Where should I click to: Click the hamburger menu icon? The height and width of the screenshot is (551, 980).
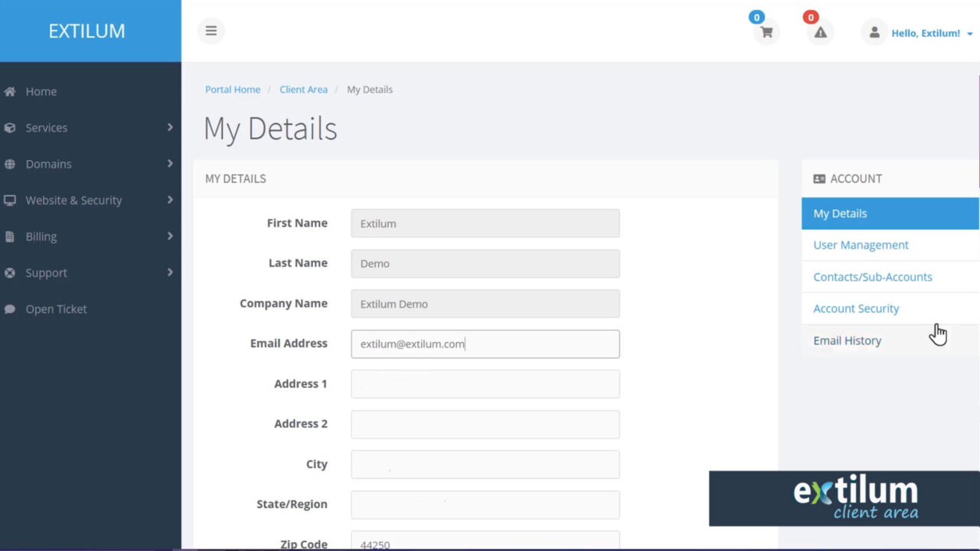(211, 31)
